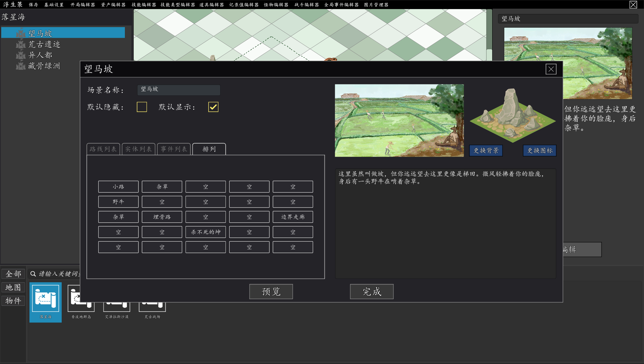Click the 埋骨路 grid cell
Viewport: 644px width, 364px height.
(162, 217)
